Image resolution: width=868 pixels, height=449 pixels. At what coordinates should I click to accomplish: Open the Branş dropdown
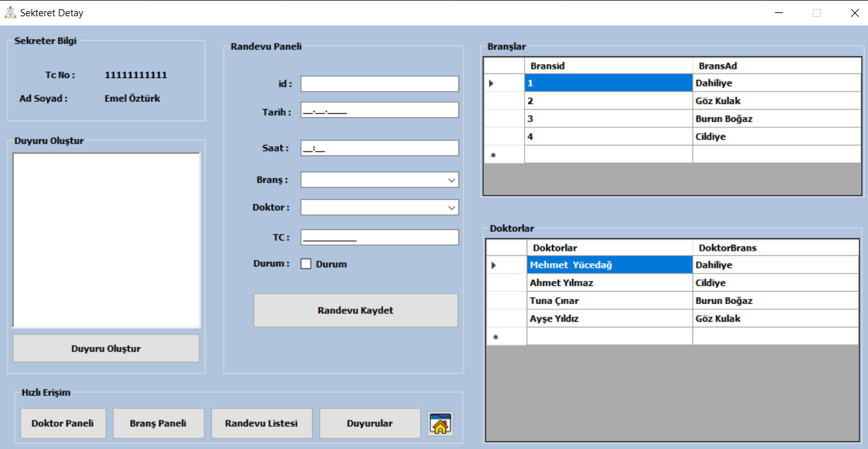pos(379,179)
